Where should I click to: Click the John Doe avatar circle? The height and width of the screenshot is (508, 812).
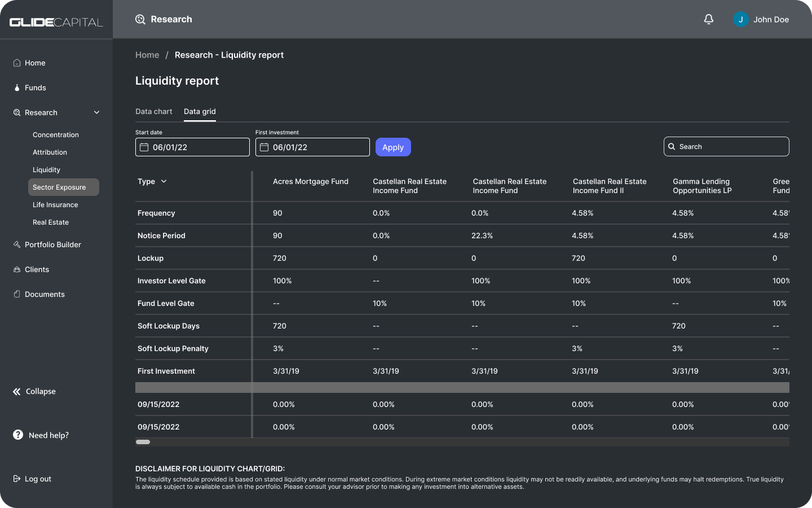[x=740, y=19]
